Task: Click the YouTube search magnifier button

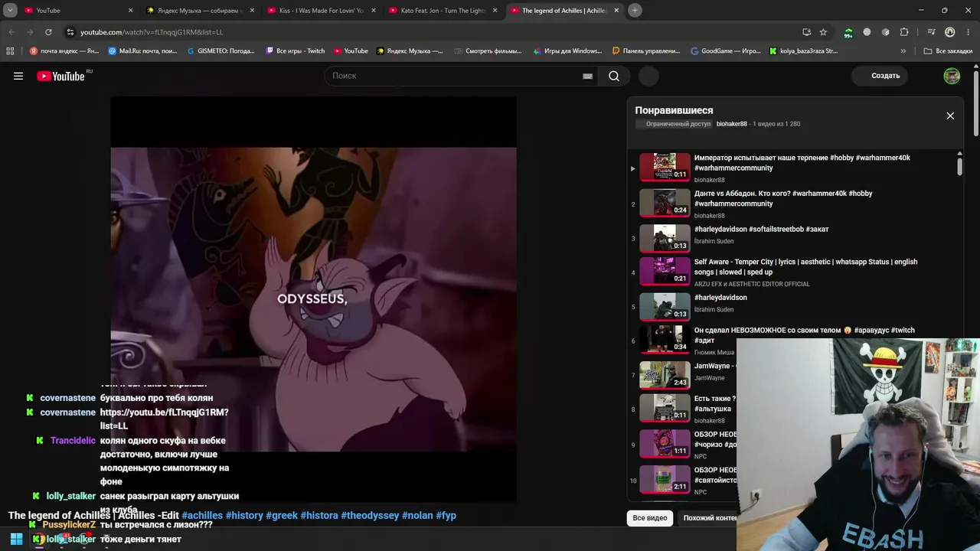Action: [614, 76]
